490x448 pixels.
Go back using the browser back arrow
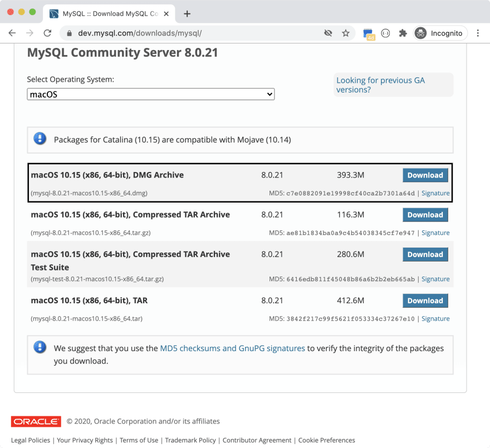point(12,33)
